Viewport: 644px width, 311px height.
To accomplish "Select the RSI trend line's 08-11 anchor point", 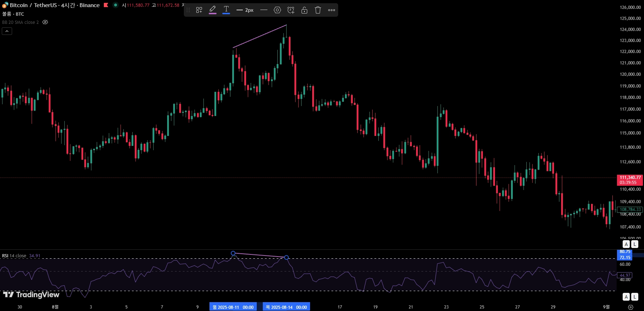I will [233, 253].
